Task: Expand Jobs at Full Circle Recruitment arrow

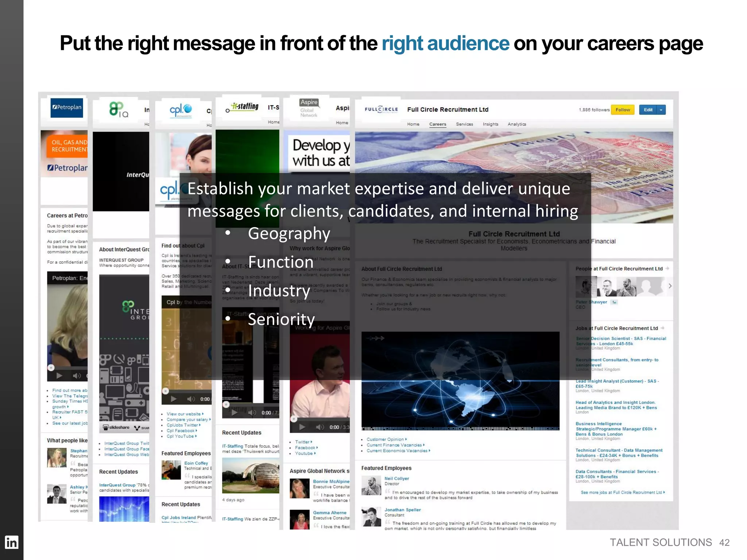Action: point(662,328)
